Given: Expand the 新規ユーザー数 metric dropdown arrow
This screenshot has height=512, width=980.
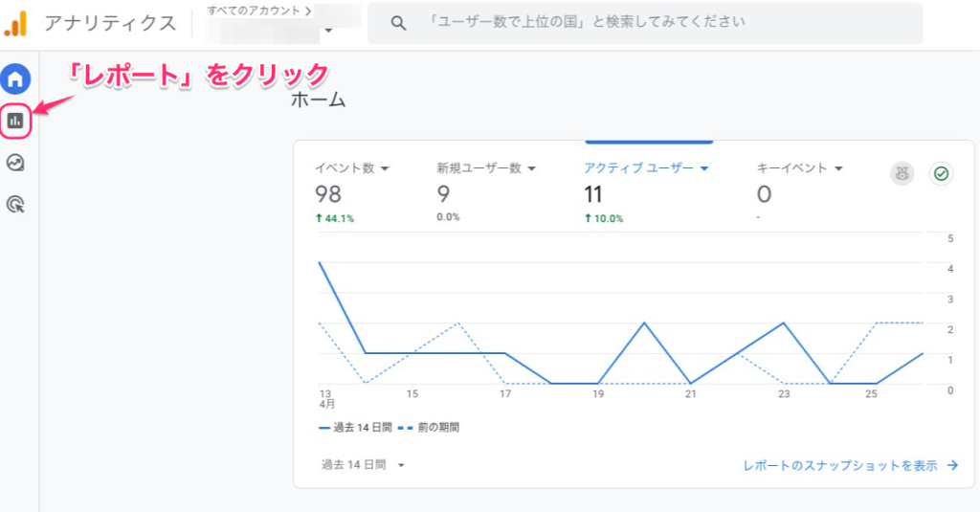Looking at the screenshot, I should (x=531, y=168).
